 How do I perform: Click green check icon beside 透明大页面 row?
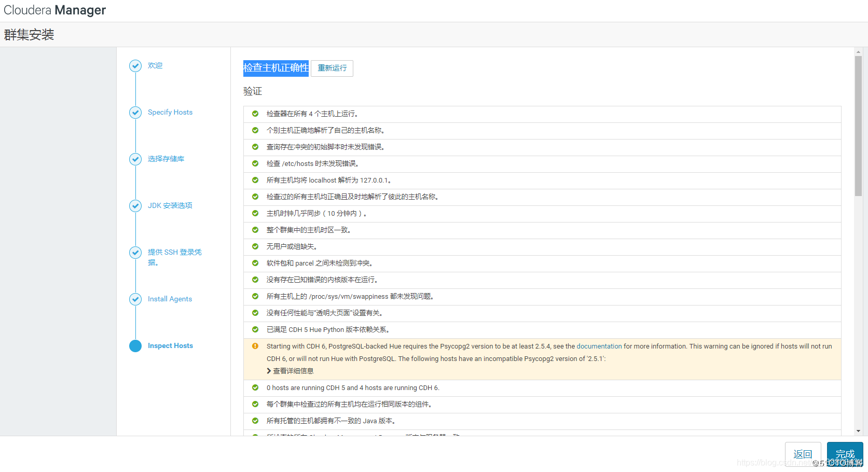click(x=255, y=313)
